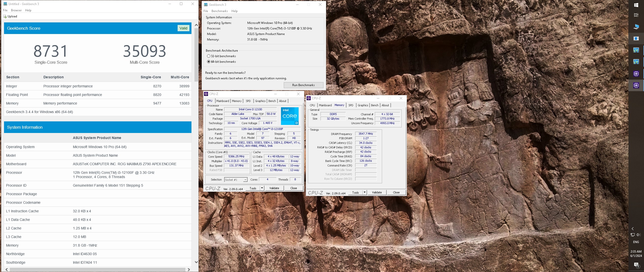The width and height of the screenshot is (644, 272).
Task: Open the Benchmarks menu in Geekbench 3
Action: (220, 11)
